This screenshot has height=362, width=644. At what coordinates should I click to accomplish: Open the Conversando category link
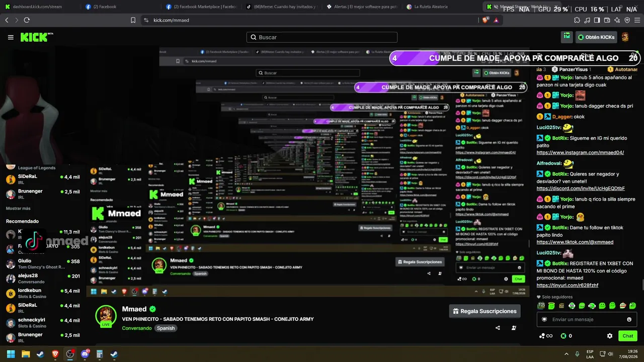136,328
